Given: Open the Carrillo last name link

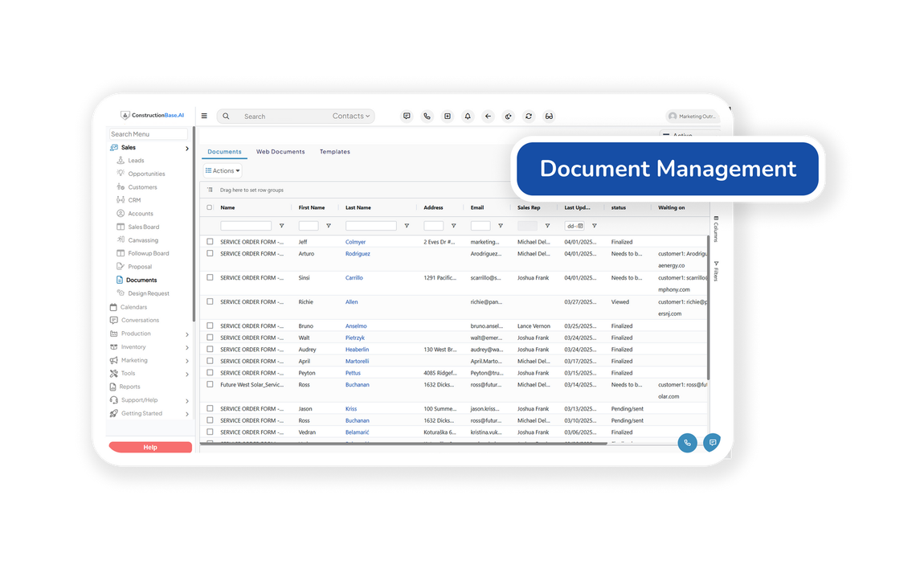Looking at the screenshot, I should tap(354, 278).
